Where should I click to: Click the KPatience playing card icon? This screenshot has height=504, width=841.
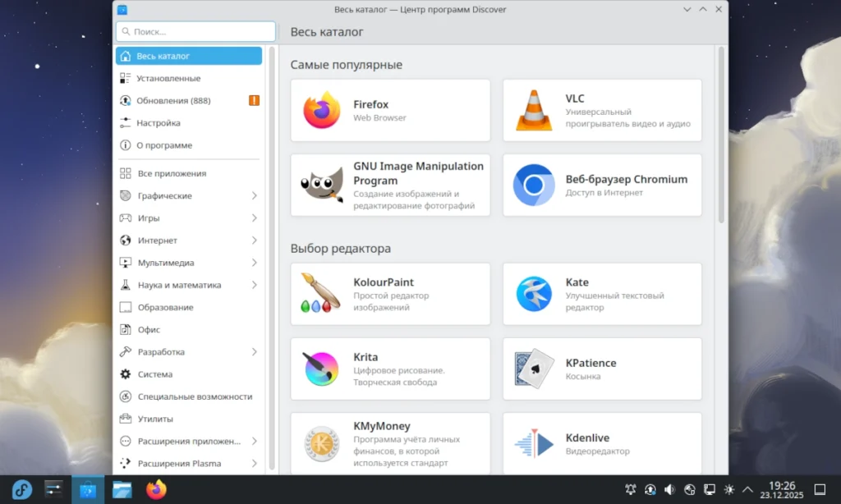coord(534,369)
